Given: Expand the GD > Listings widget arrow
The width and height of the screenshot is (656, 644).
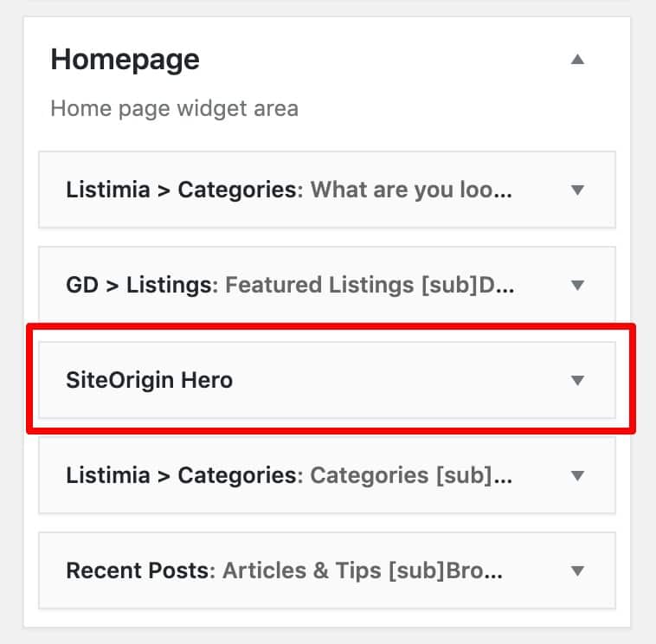Looking at the screenshot, I should point(578,285).
